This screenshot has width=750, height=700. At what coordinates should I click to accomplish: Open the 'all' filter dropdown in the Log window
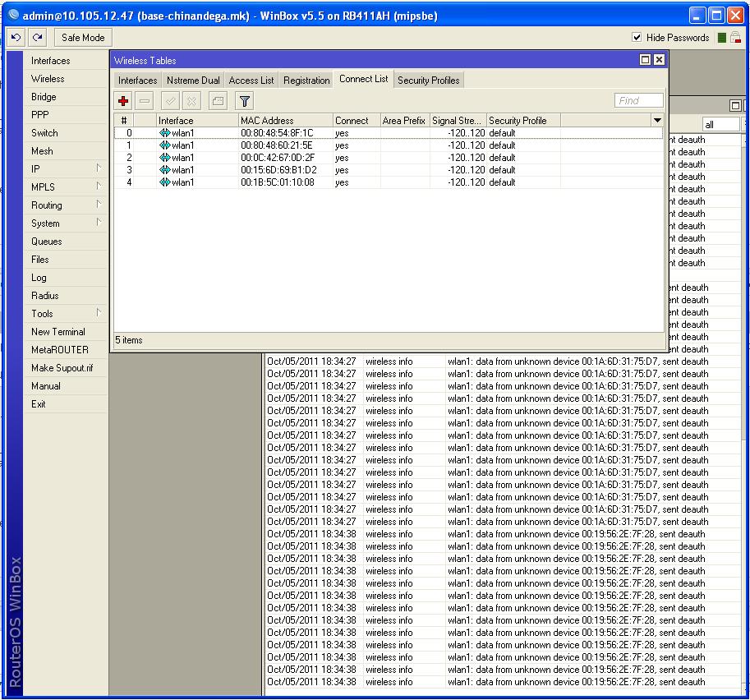pos(720,124)
